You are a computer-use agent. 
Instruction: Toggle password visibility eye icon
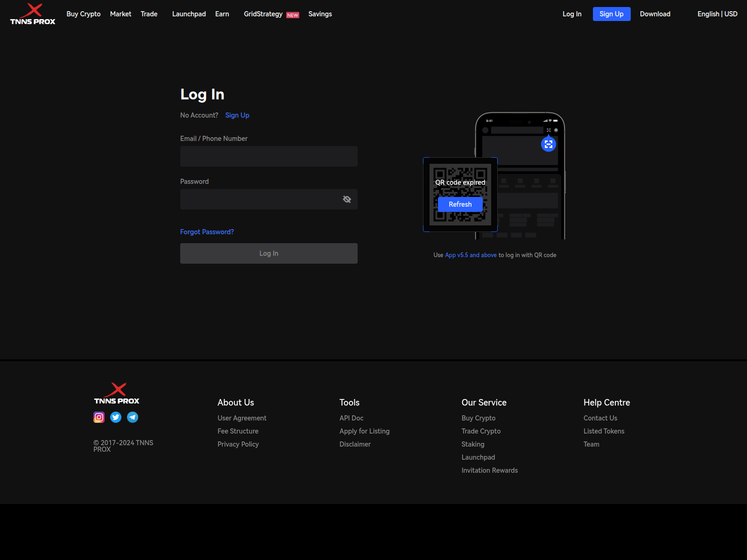point(347,199)
